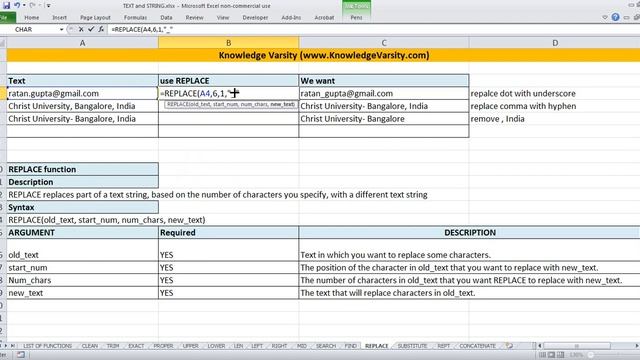Go to the EXACT sheet tab
Image resolution: width=640 pixels, height=360 pixels.
[136, 346]
